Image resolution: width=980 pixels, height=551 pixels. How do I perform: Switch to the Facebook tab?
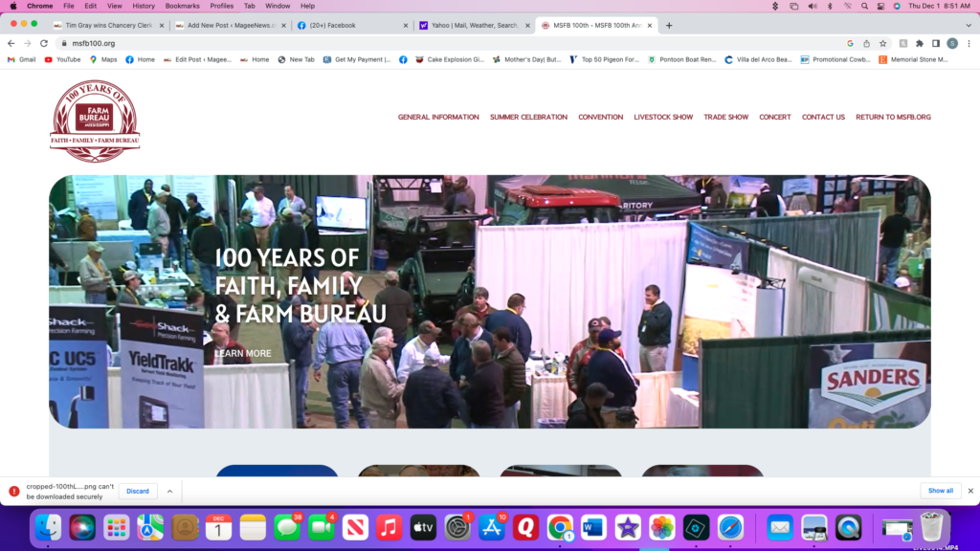[x=353, y=26]
